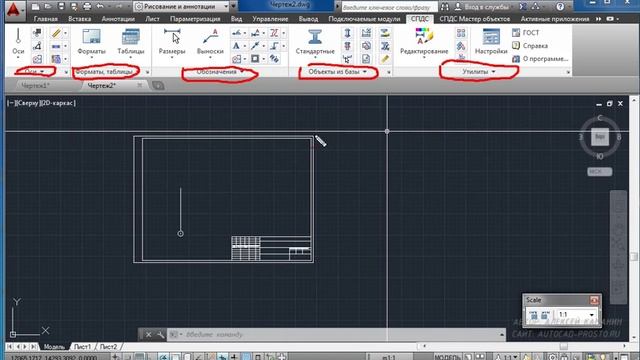Viewport: 640px width, 360px height.
Task: Open the Главная ribbon tab
Action: (x=45, y=19)
